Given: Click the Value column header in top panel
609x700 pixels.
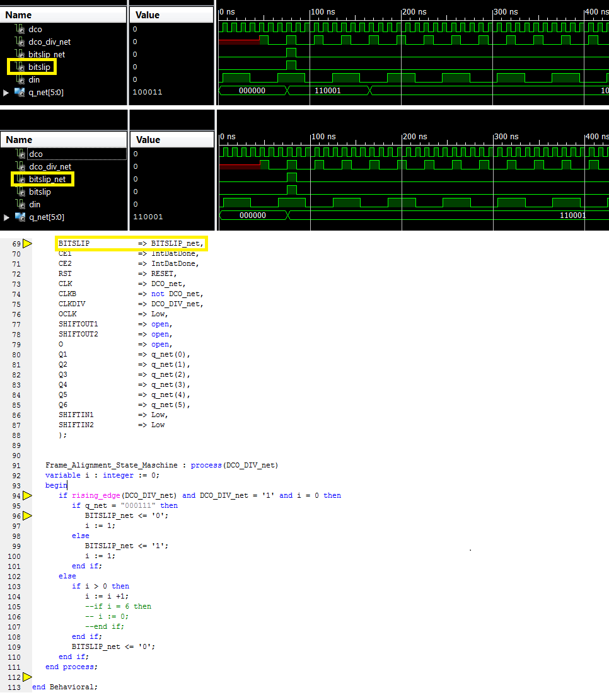Looking at the screenshot, I should 171,14.
